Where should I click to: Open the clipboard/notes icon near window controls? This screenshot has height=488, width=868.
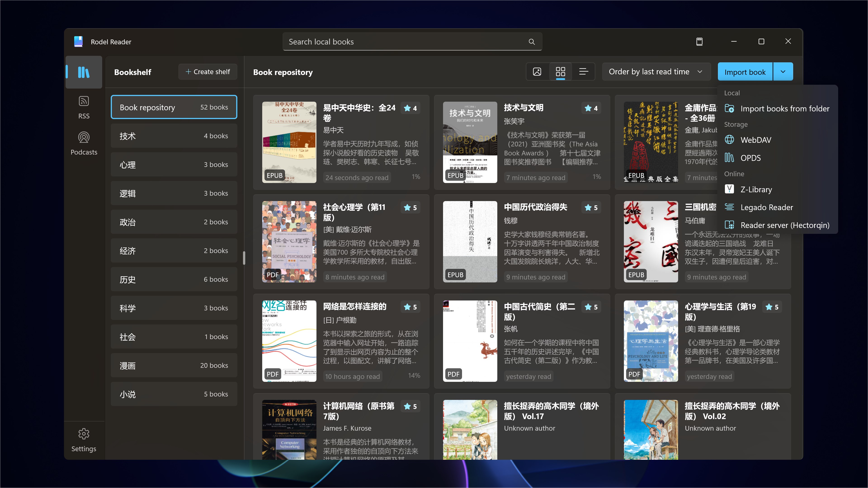tap(700, 41)
